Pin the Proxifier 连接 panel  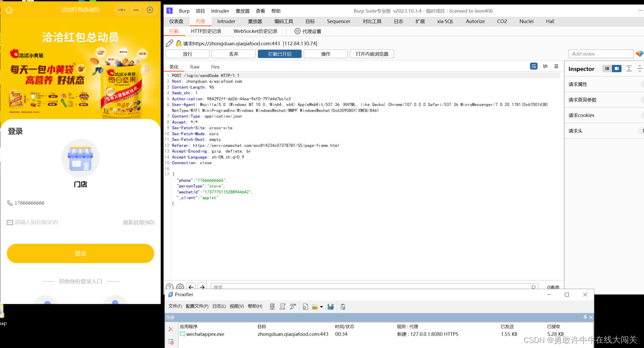pyautogui.click(x=585, y=317)
